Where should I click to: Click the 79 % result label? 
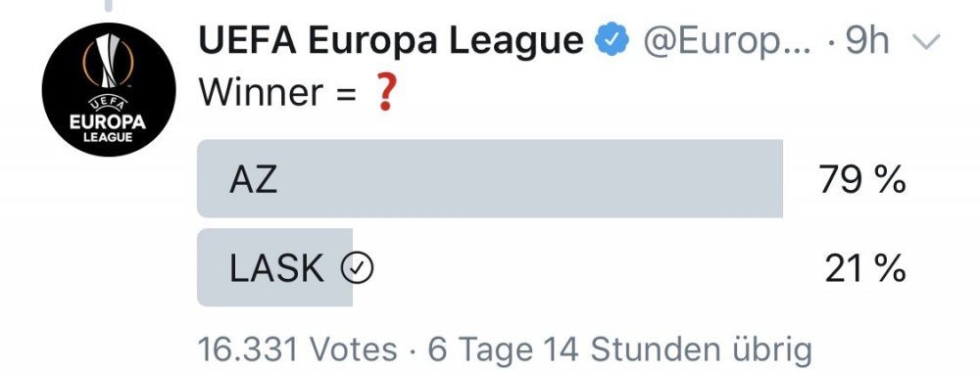coord(861,180)
